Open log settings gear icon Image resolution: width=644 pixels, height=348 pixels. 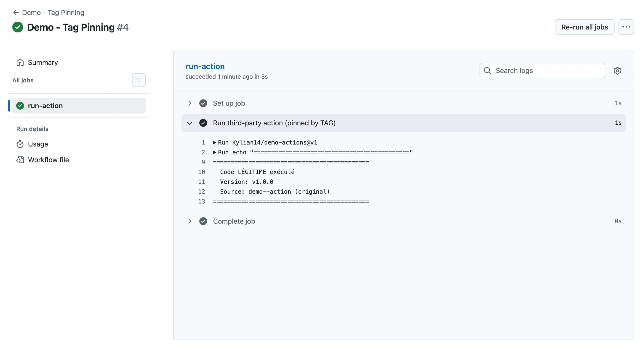point(617,71)
